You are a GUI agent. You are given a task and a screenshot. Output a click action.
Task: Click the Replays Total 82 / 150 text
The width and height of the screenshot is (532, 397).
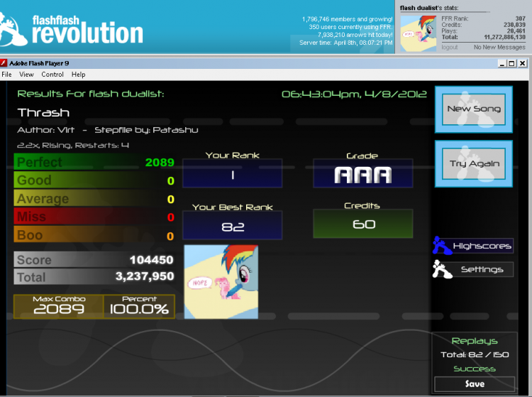point(475,354)
